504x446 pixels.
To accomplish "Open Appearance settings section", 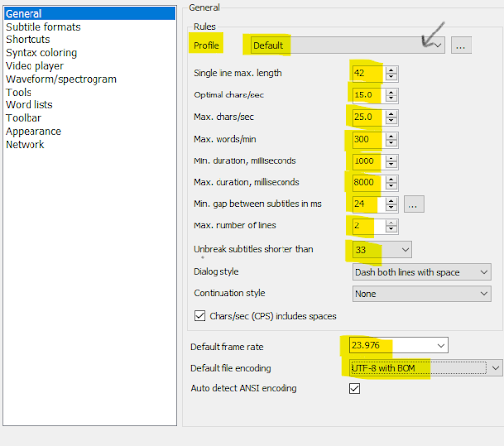I will pyautogui.click(x=33, y=131).
